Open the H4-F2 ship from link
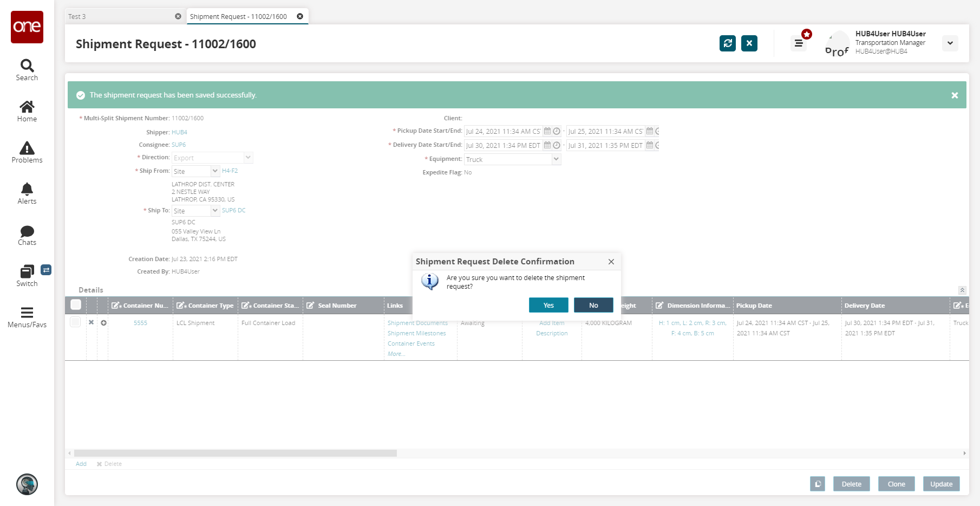Viewport: 980px width, 506px height. 230,171
